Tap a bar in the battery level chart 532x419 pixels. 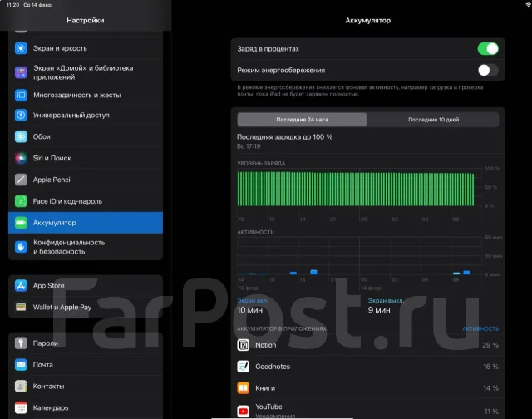click(356, 189)
